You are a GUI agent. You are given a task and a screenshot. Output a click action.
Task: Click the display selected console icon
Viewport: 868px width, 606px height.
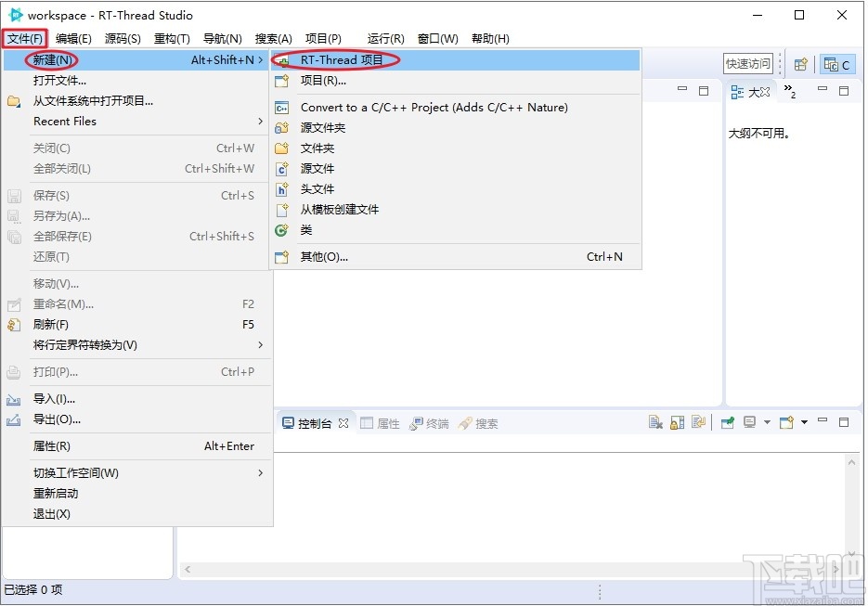pos(749,423)
